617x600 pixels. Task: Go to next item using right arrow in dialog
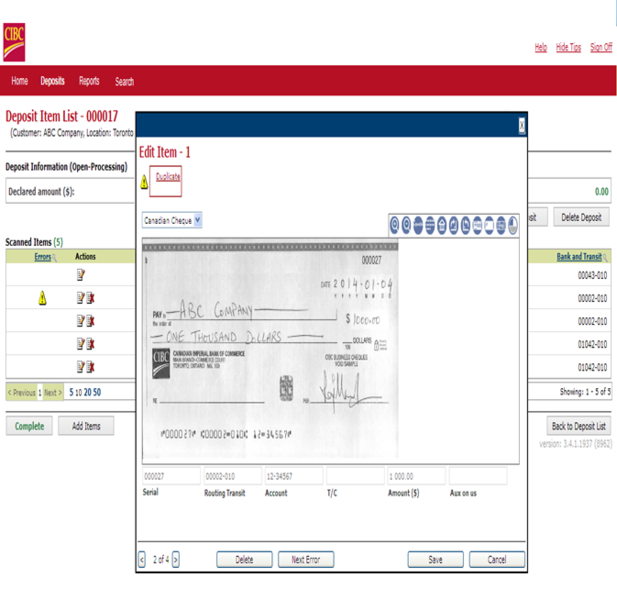coord(176,559)
